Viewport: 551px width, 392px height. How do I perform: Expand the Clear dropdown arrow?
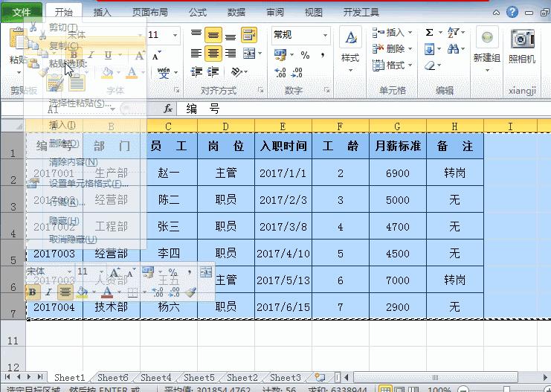tap(439, 65)
